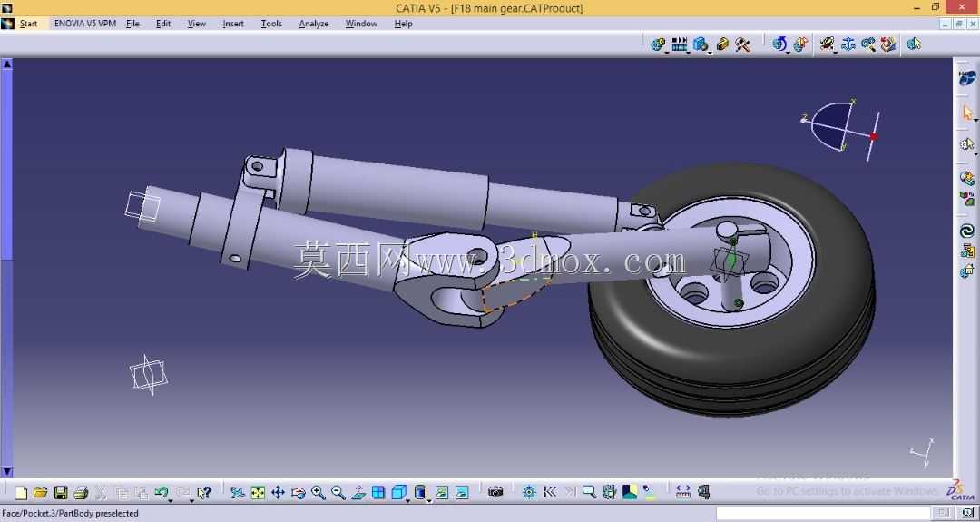Click the blue target compass icon
Image resolution: width=980 pixels, height=522 pixels.
click(529, 492)
